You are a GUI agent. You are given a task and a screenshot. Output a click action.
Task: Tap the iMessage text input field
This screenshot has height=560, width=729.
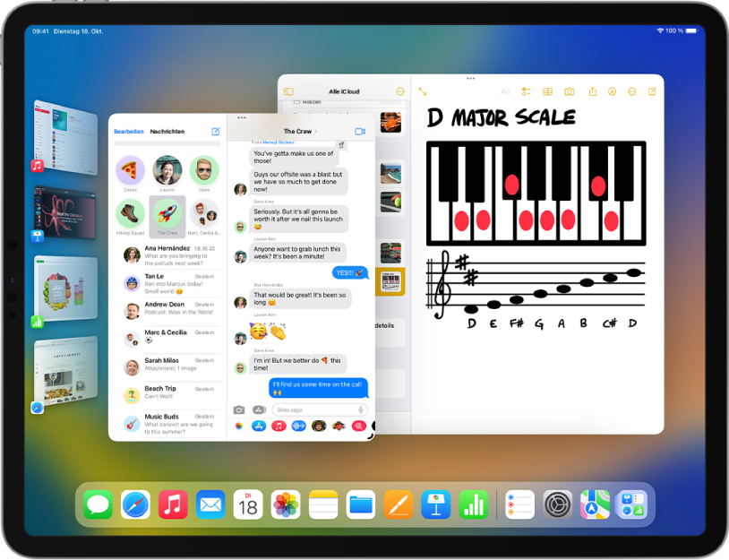tap(304, 409)
